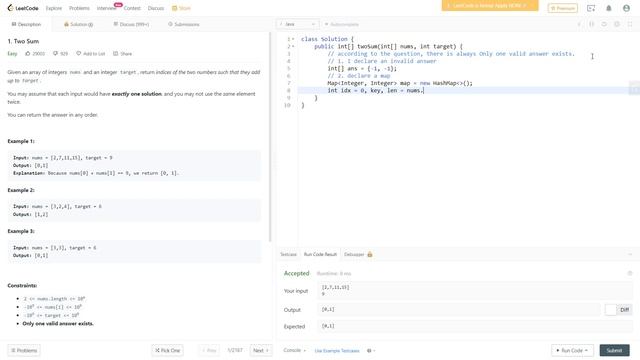Open the Discuss menu item in the top bar
Image resolution: width=640 pixels, height=360 pixels.
[x=156, y=8]
